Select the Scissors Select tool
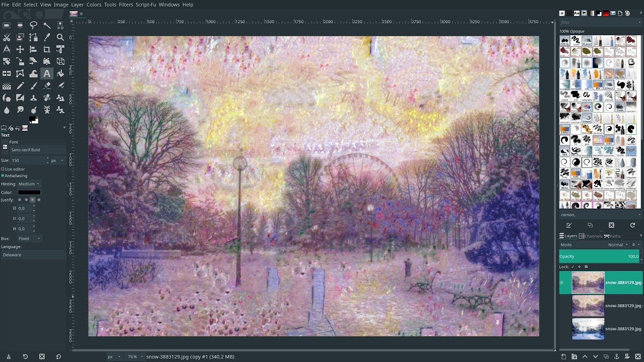The height and width of the screenshot is (362, 644). pos(7,37)
